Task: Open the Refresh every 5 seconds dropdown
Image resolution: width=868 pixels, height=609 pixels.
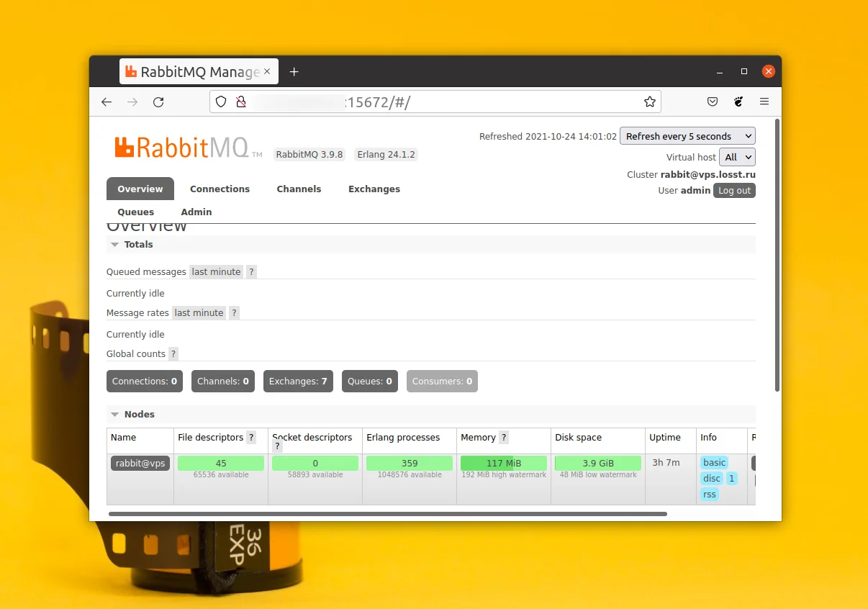Action: [x=687, y=136]
